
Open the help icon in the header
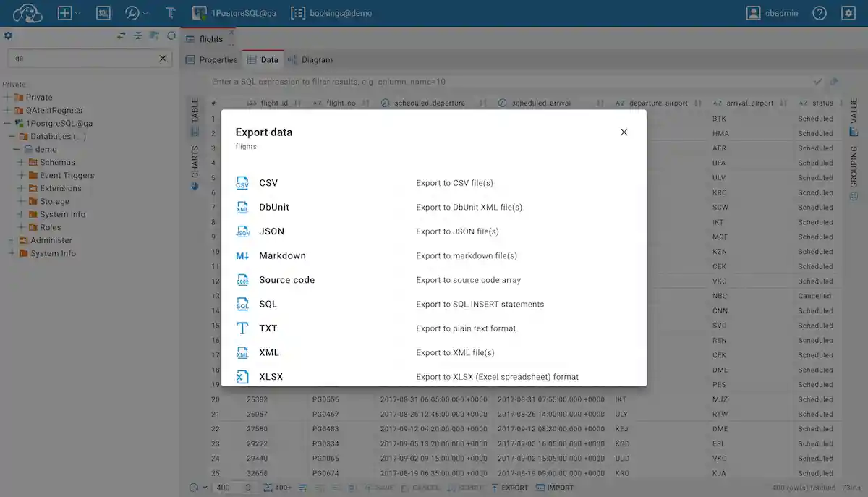(x=819, y=13)
